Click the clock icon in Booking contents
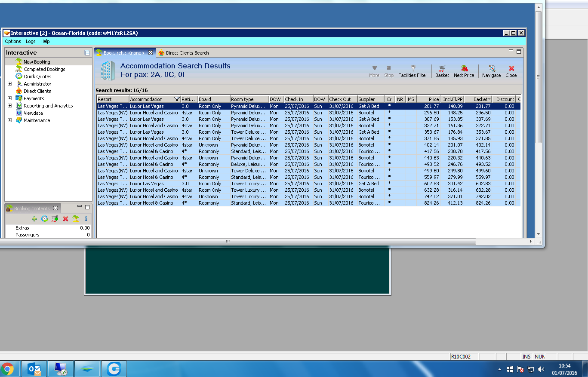 [45, 219]
